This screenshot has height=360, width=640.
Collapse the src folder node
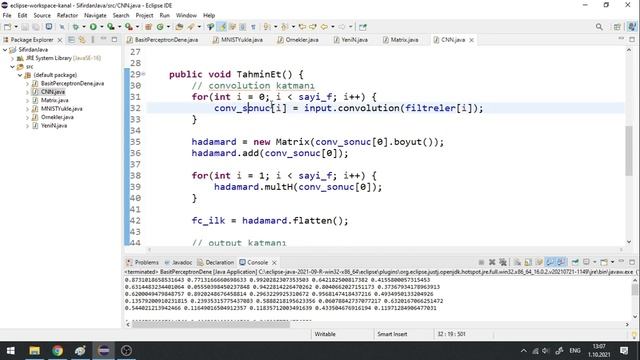point(12,67)
